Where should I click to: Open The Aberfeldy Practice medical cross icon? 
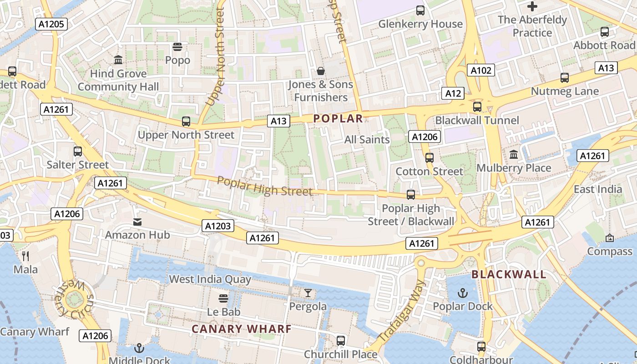532,6
